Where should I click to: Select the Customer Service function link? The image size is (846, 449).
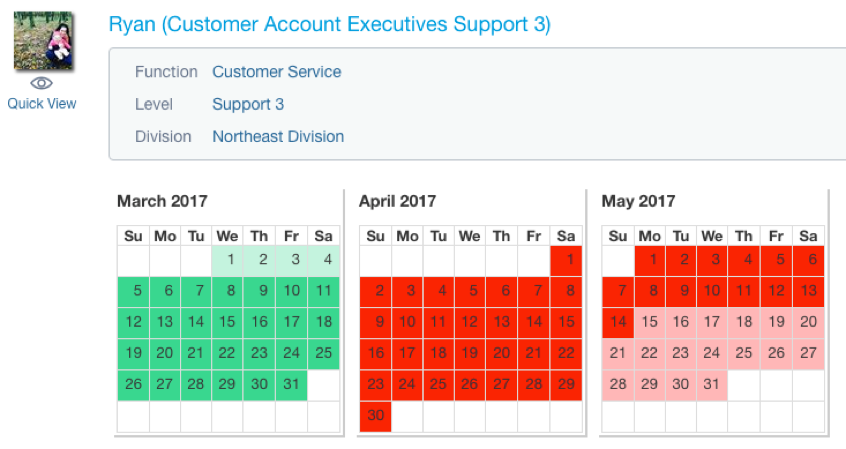click(x=277, y=72)
